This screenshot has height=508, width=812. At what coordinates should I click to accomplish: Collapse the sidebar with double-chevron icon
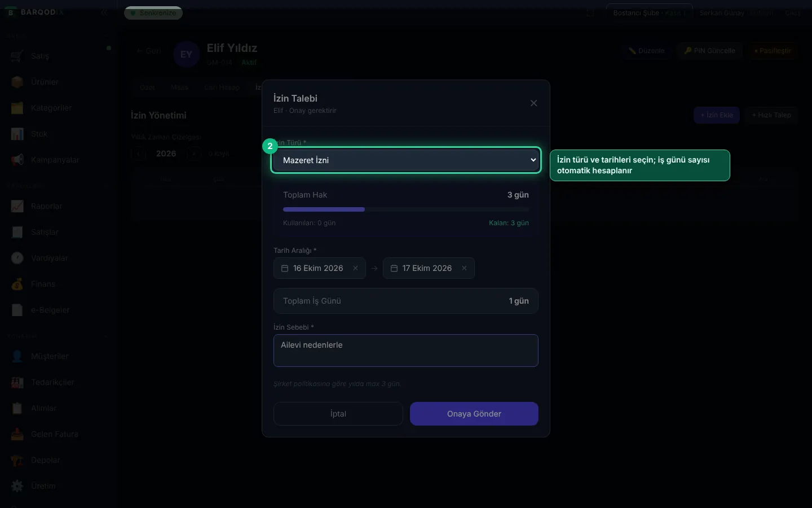coord(104,12)
